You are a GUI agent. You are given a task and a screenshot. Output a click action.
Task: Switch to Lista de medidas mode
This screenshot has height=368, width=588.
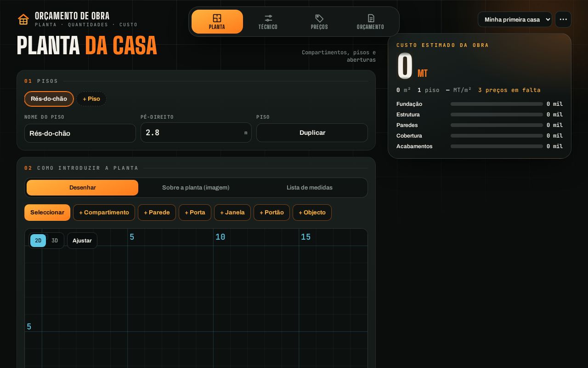click(310, 188)
